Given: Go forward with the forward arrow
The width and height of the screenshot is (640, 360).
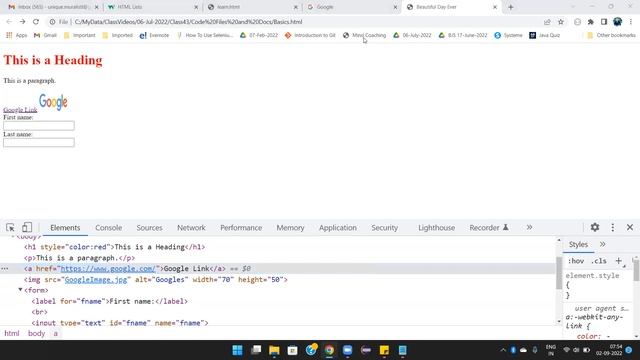Looking at the screenshot, I should [x=22, y=22].
